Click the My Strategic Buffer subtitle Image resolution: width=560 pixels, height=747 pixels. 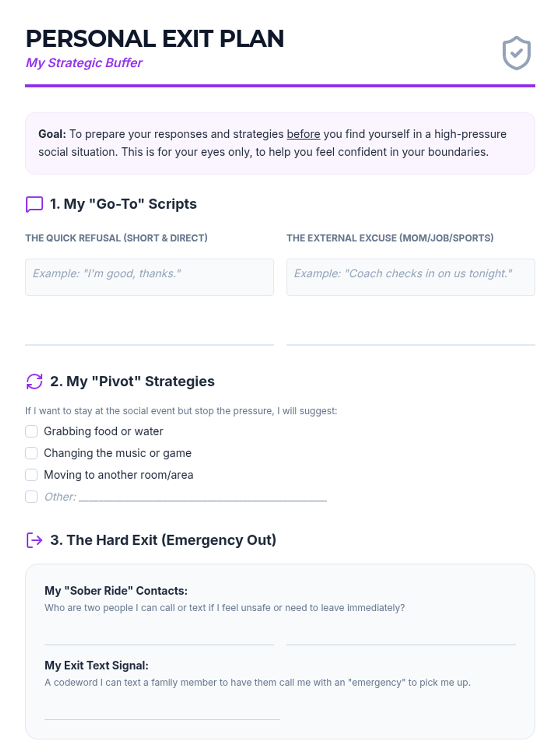(84, 63)
